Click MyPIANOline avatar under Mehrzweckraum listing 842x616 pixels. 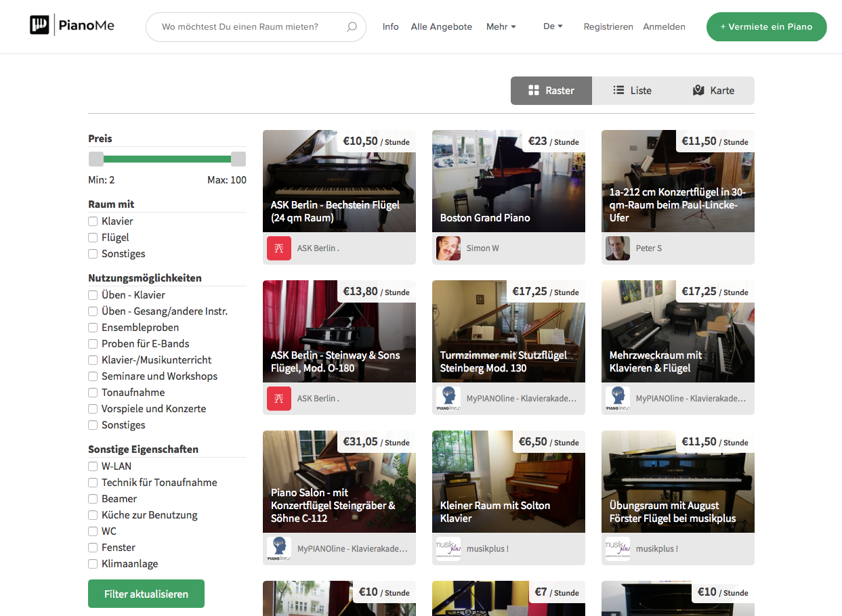tap(618, 399)
